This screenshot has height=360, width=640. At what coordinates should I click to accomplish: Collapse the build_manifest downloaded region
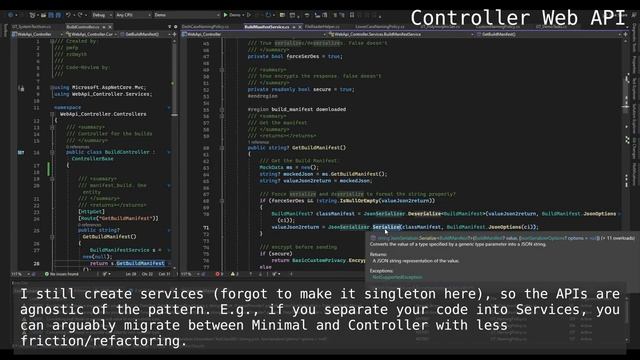pos(222,109)
